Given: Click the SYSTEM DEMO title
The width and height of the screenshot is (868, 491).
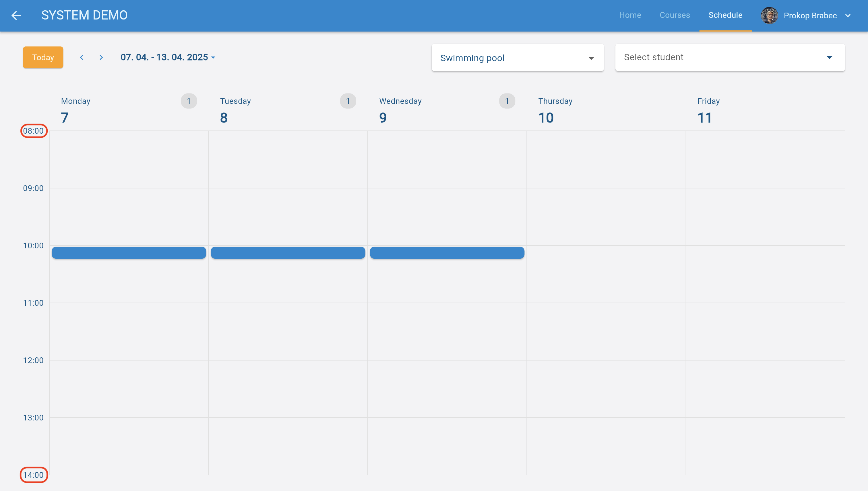Looking at the screenshot, I should (x=84, y=15).
